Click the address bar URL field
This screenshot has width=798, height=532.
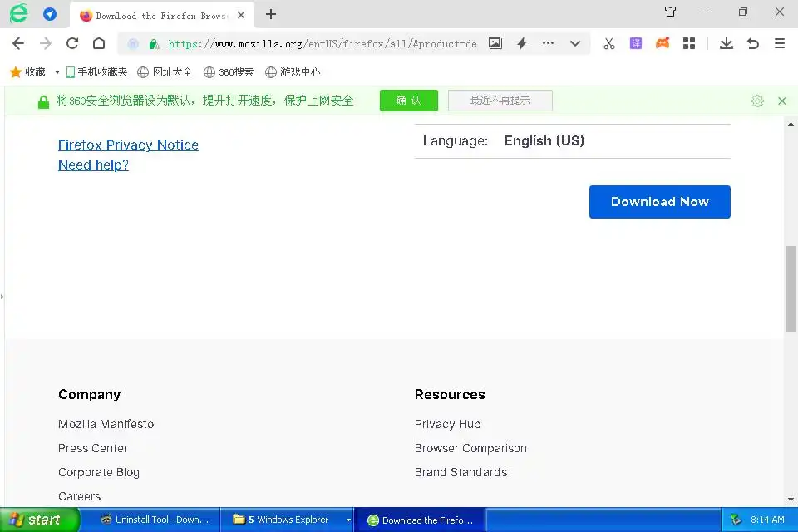coord(323,44)
